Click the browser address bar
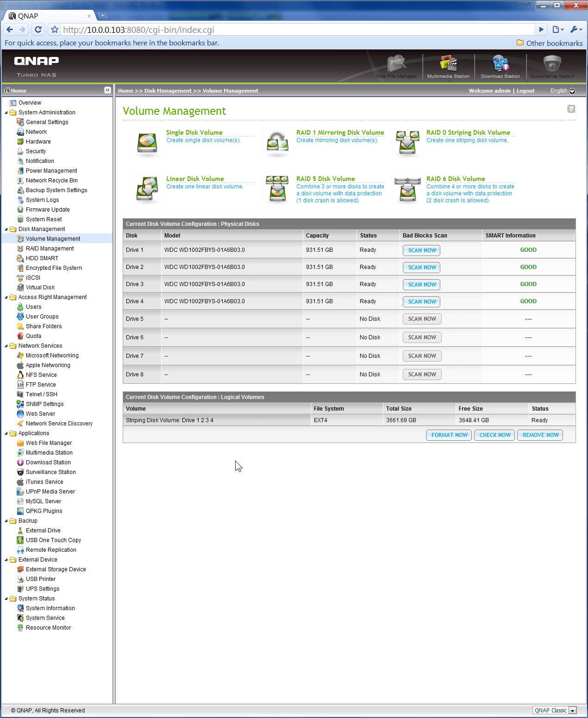Image resolution: width=588 pixels, height=718 pixels. point(296,30)
